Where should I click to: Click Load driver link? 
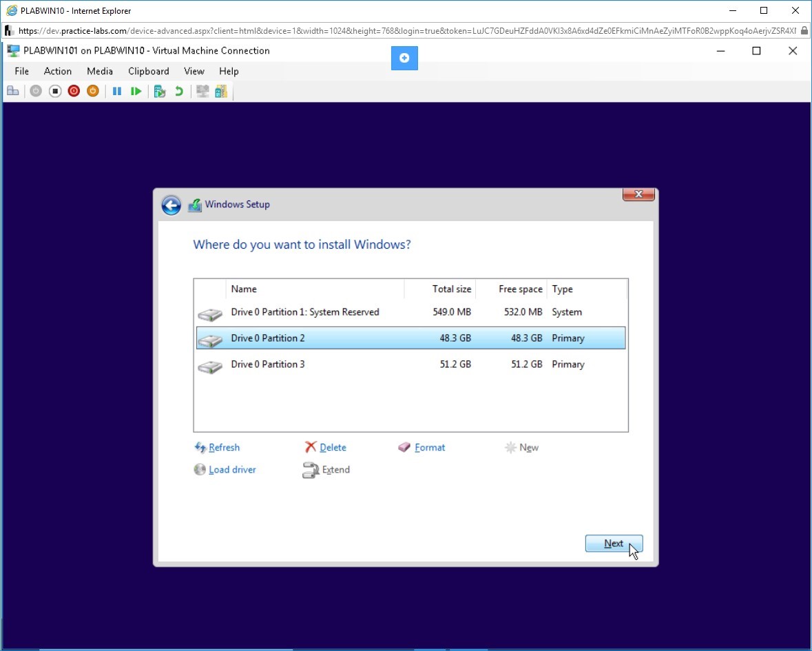225,470
